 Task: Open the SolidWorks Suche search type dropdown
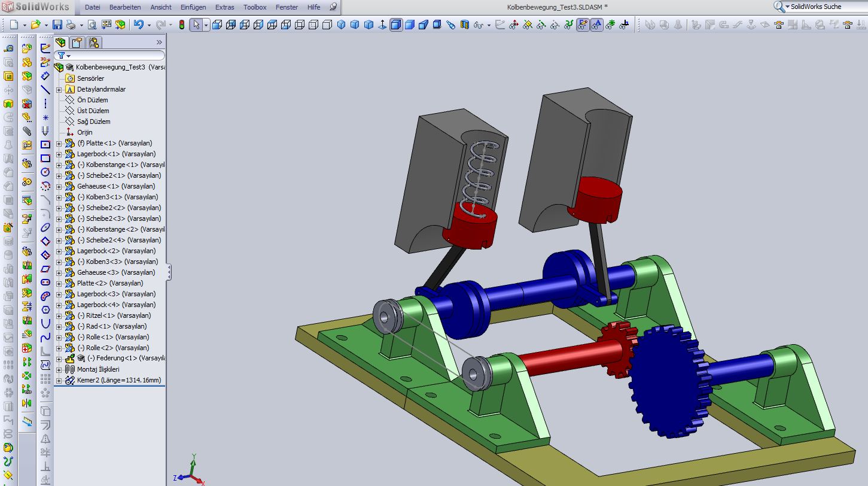tap(787, 7)
